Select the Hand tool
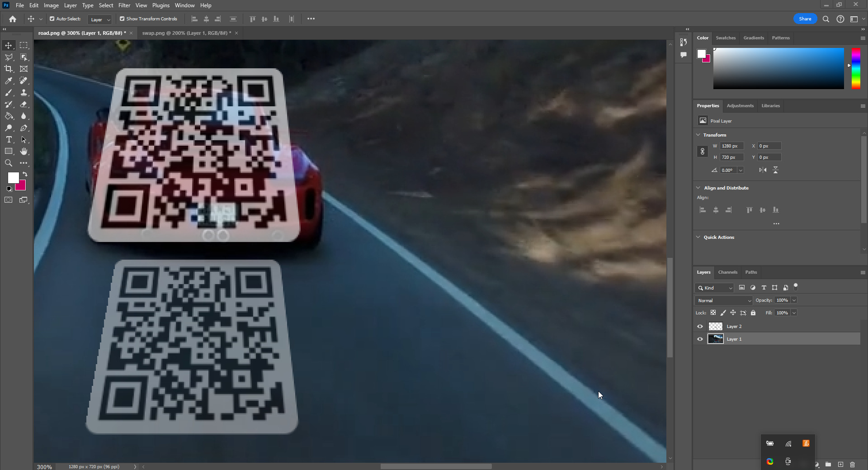This screenshot has width=868, height=470. point(24,152)
